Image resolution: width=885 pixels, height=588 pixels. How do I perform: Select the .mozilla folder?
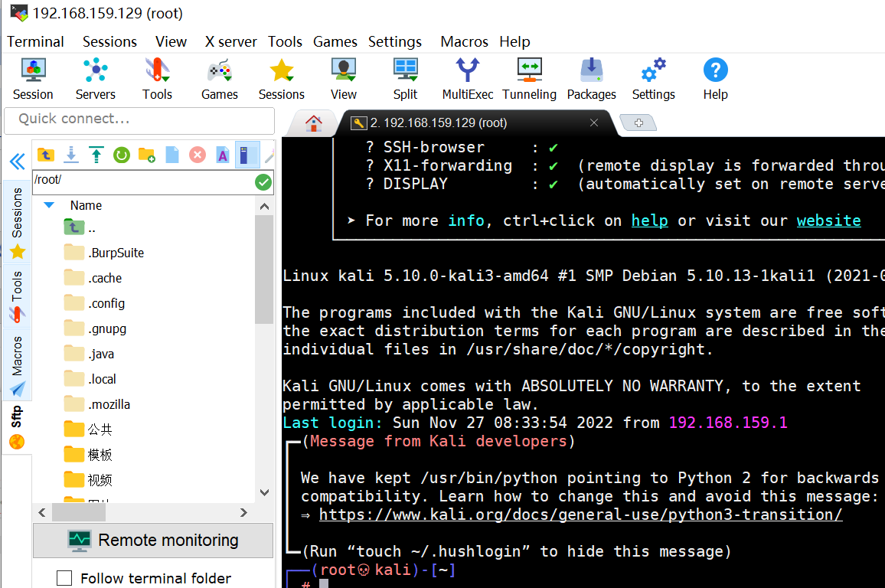point(97,404)
